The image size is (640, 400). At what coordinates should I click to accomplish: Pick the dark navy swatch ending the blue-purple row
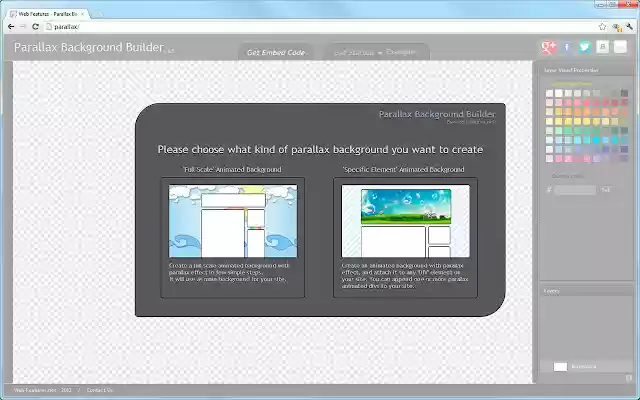click(624, 149)
